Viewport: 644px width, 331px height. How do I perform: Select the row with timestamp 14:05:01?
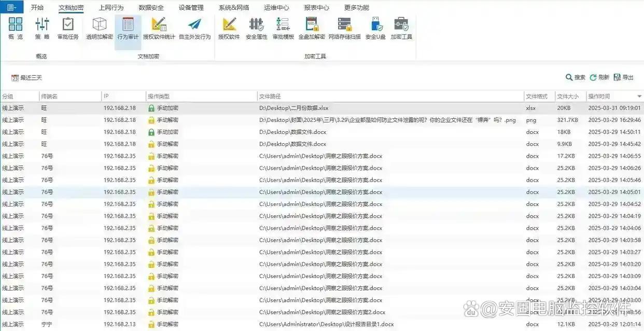(322, 192)
